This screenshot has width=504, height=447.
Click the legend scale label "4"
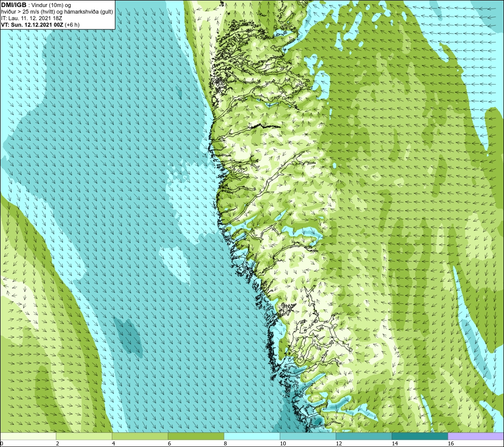coord(113,444)
